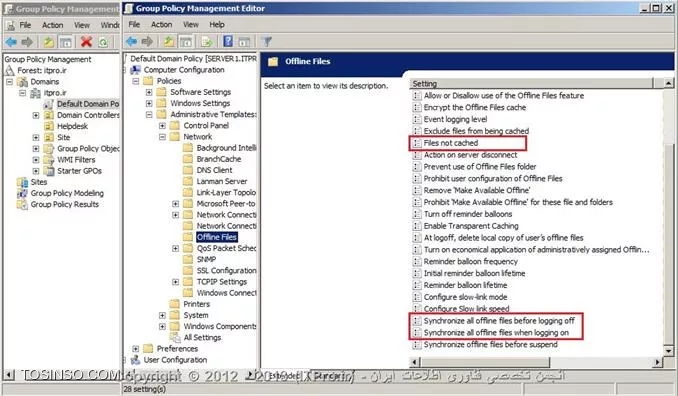Click the Computer Configuration icon
Viewport: 678px width, 396px height.
[136, 70]
